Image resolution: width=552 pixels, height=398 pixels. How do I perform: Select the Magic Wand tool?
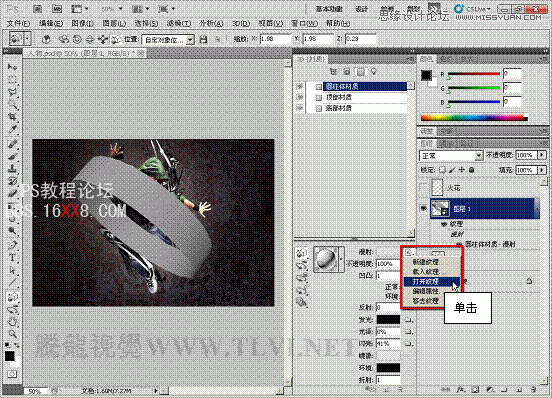[x=12, y=105]
